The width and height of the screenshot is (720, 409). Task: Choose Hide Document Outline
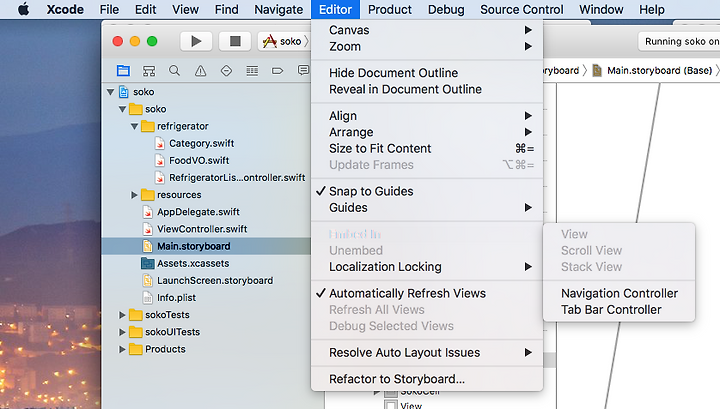427,73
